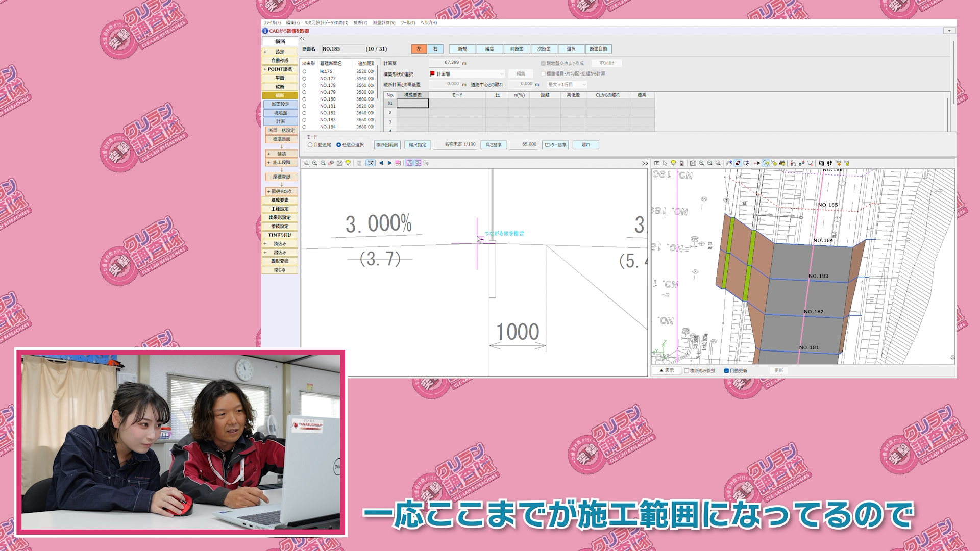Click red arrow direction icon in 3D toolbar
The height and width of the screenshot is (551, 980).
coord(757,163)
